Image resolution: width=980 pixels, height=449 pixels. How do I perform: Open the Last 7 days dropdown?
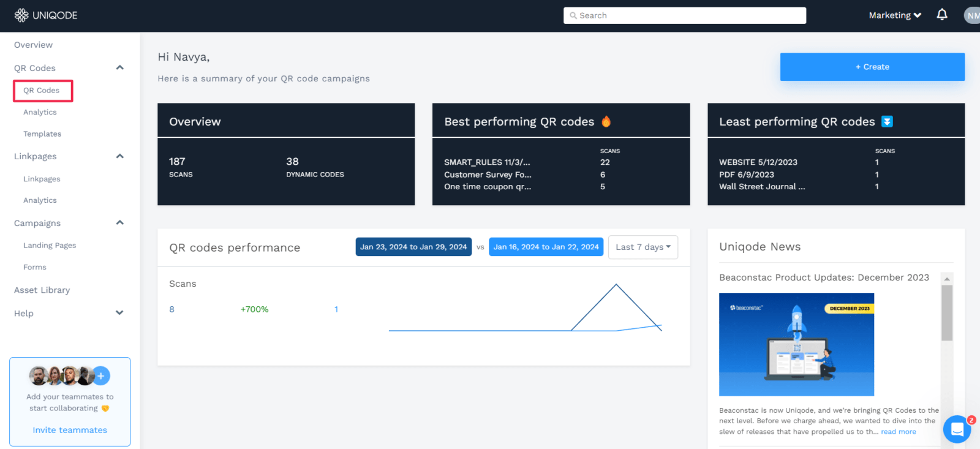point(643,247)
